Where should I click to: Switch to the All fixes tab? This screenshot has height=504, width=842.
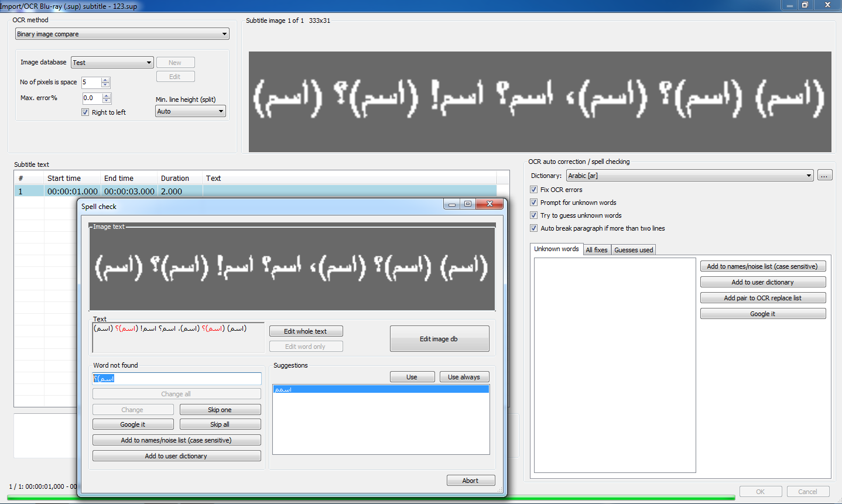tap(597, 249)
